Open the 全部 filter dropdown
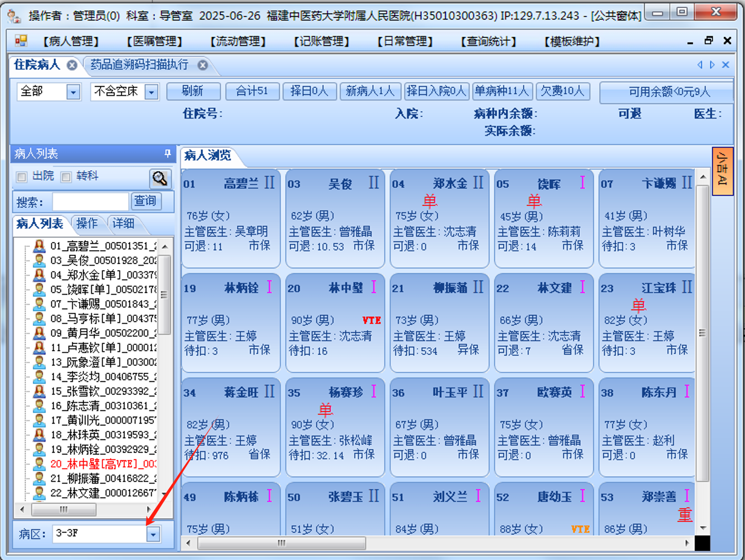745x560 pixels. coord(73,92)
